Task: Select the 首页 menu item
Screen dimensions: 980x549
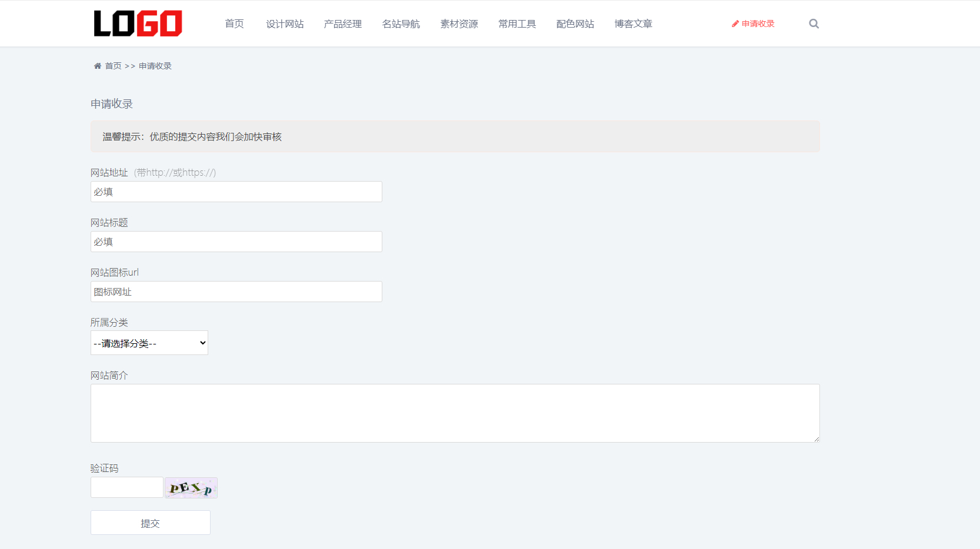Action: click(x=234, y=24)
